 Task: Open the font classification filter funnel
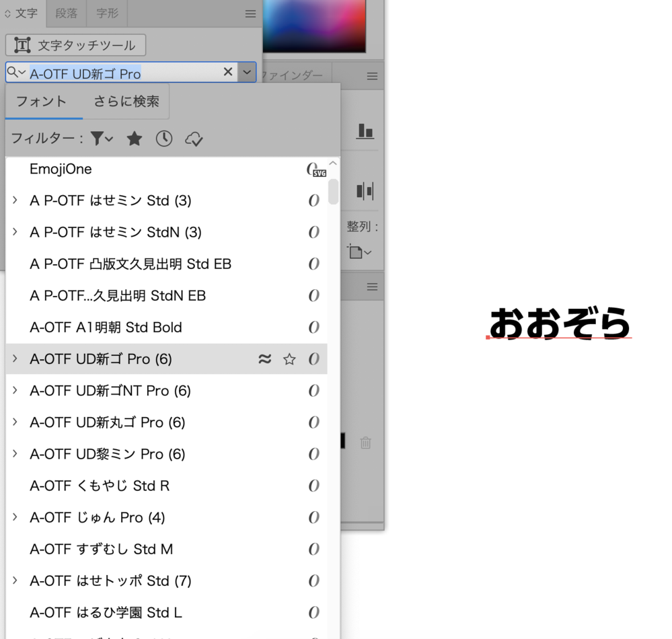(102, 139)
